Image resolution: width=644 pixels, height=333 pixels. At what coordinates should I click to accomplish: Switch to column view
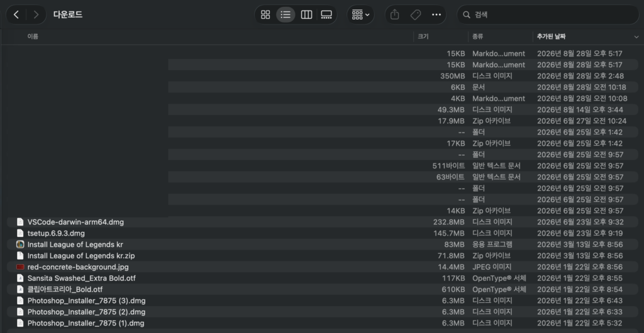click(306, 14)
